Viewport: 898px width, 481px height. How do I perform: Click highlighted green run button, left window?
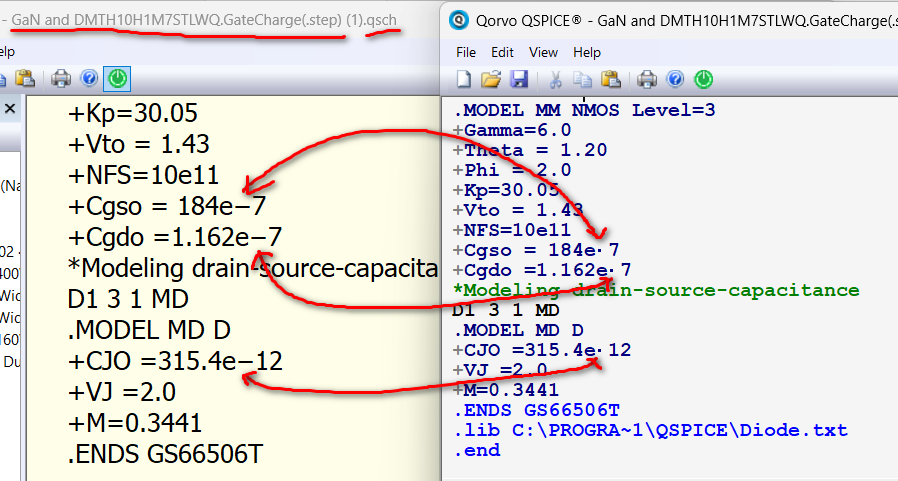pyautogui.click(x=118, y=78)
